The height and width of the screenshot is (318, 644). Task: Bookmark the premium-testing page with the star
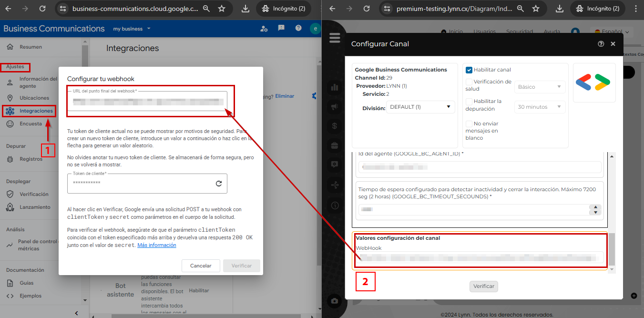coord(536,9)
